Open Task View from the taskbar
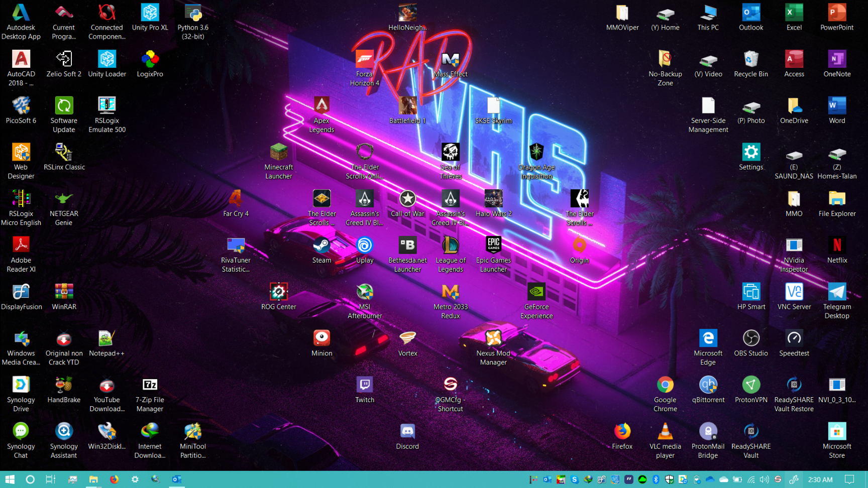Image resolution: width=868 pixels, height=488 pixels. coord(51,479)
